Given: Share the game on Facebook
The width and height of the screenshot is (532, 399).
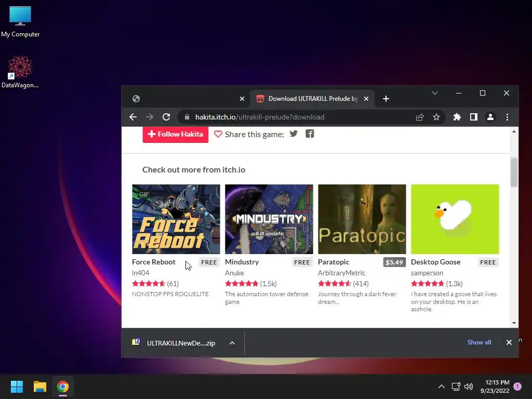Looking at the screenshot, I should (x=310, y=134).
